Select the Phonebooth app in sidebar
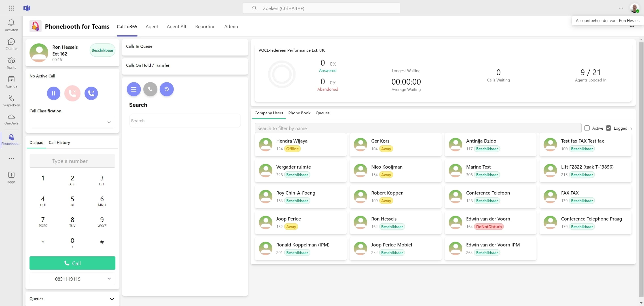This screenshot has height=306, width=644. [11, 140]
